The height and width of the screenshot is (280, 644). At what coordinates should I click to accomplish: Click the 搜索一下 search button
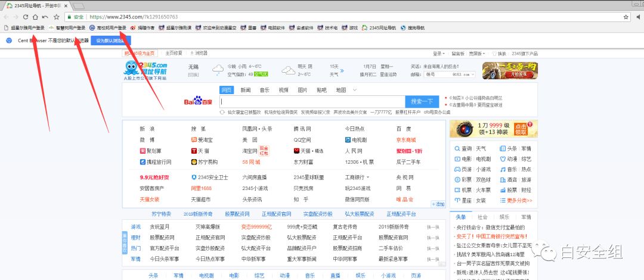tap(422, 101)
